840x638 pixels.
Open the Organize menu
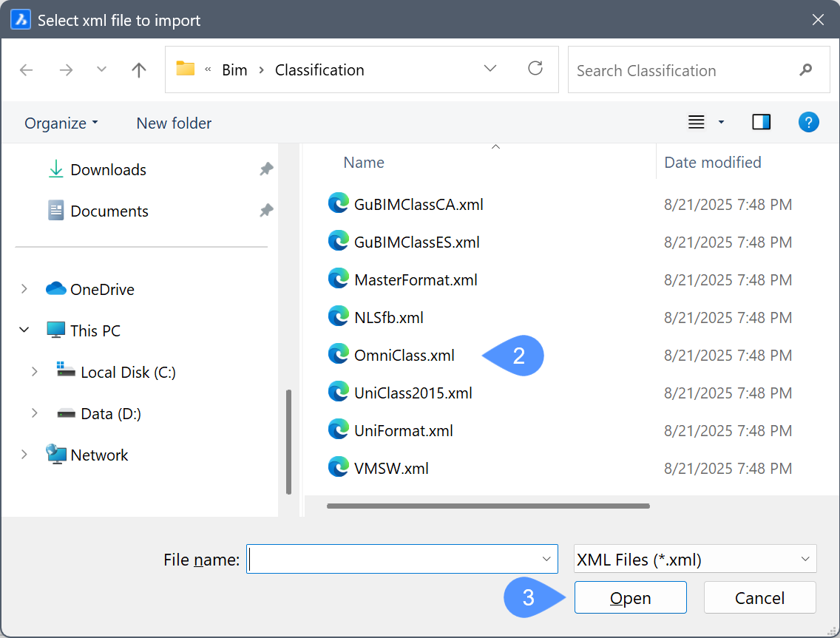tap(61, 123)
